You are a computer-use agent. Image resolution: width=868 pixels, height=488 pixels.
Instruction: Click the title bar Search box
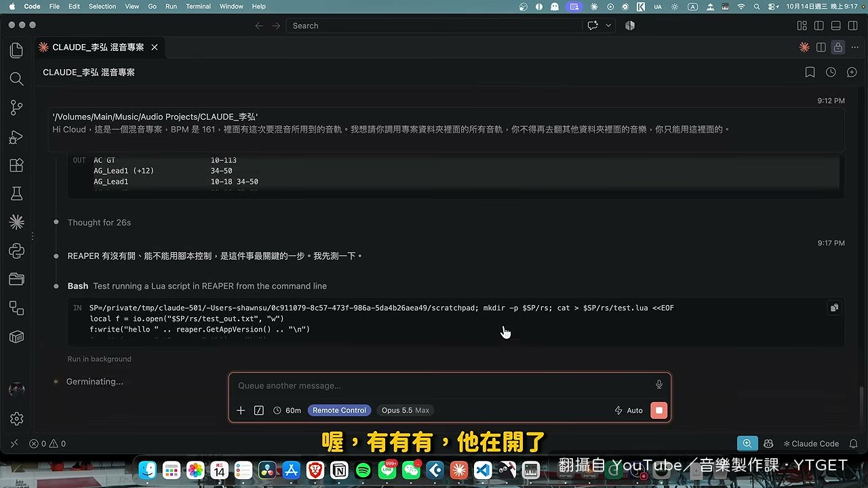[x=434, y=26]
